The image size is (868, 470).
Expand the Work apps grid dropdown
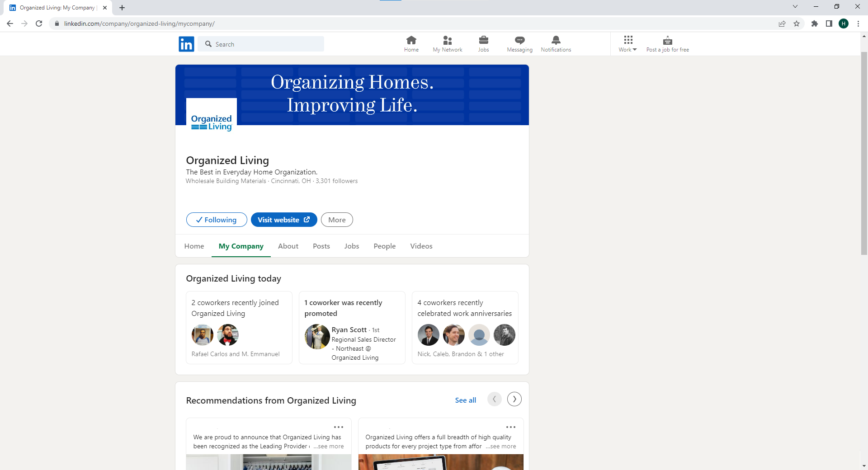(x=628, y=44)
